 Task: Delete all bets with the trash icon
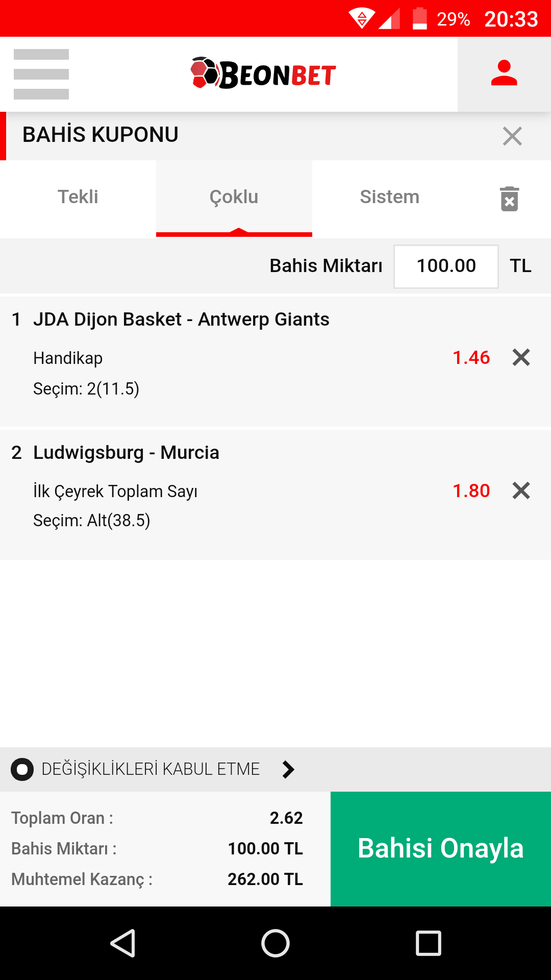point(509,198)
